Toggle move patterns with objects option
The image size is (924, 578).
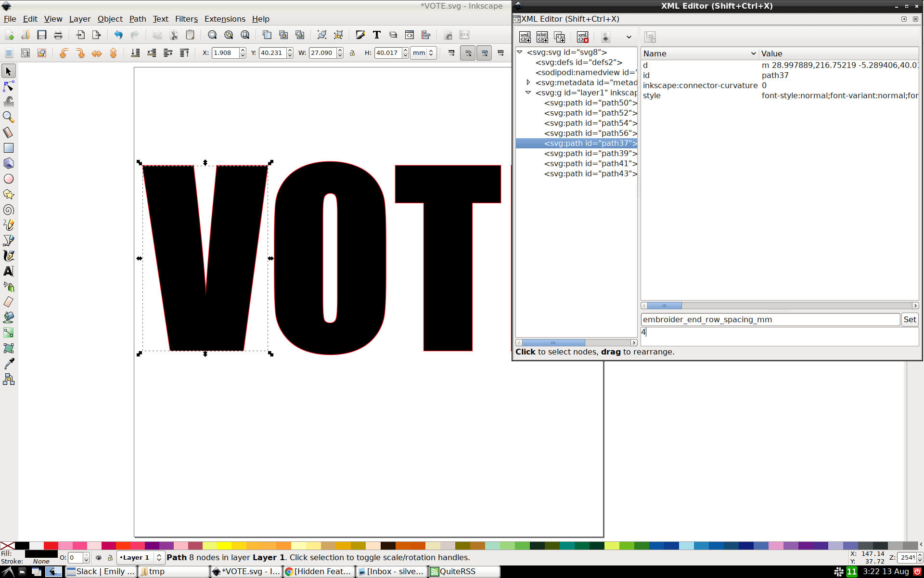(501, 53)
